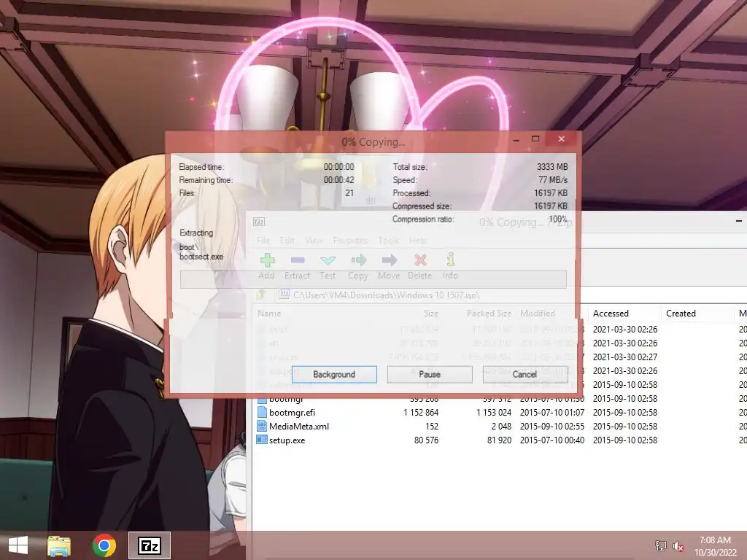Image resolution: width=747 pixels, height=560 pixels.
Task: Open the Edit menu in 7-Zip File Manager
Action: pyautogui.click(x=287, y=241)
